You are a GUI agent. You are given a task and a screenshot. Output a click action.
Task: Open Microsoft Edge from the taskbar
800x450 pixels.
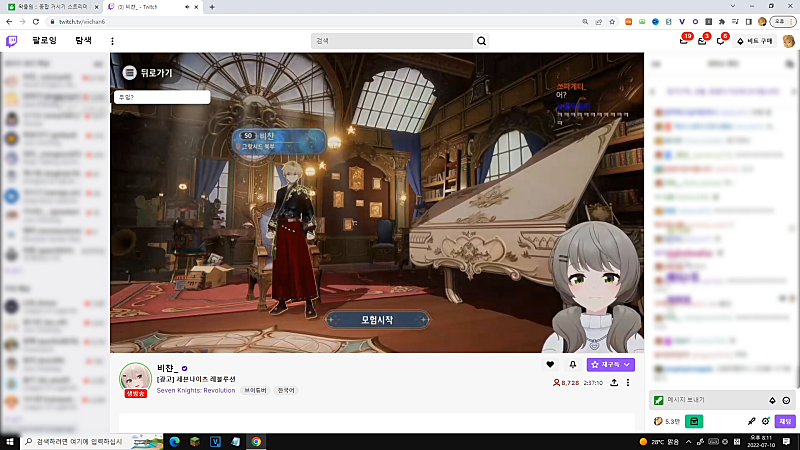(174, 442)
